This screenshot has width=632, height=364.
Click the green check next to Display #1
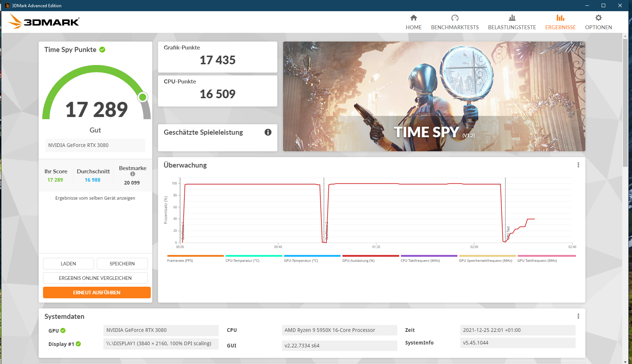coord(78,344)
